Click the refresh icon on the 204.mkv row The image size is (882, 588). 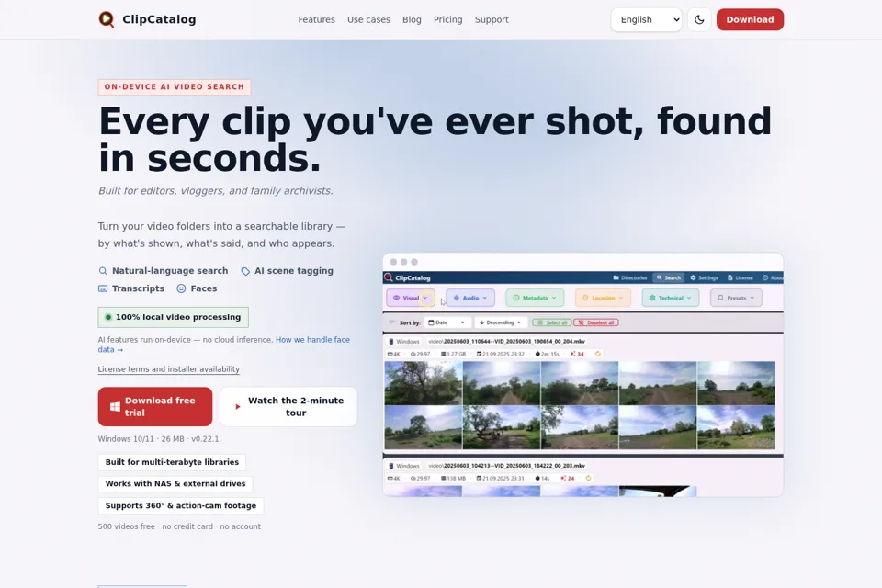[598, 354]
